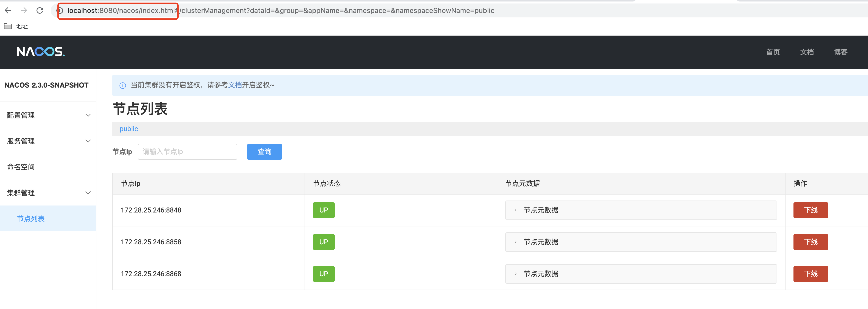Image resolution: width=868 pixels, height=309 pixels.
Task: Open the 地址 bookmarks folder
Action: pos(16,26)
